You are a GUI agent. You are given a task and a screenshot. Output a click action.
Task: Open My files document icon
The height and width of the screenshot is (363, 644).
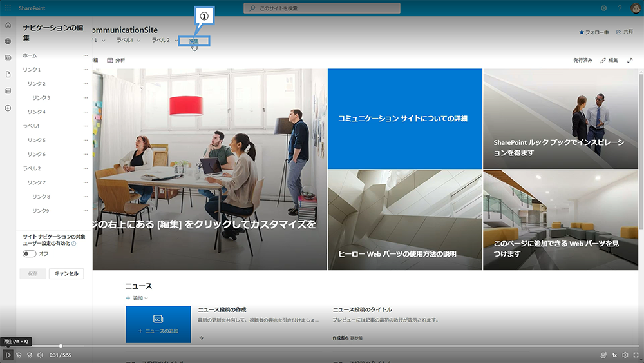pyautogui.click(x=8, y=74)
